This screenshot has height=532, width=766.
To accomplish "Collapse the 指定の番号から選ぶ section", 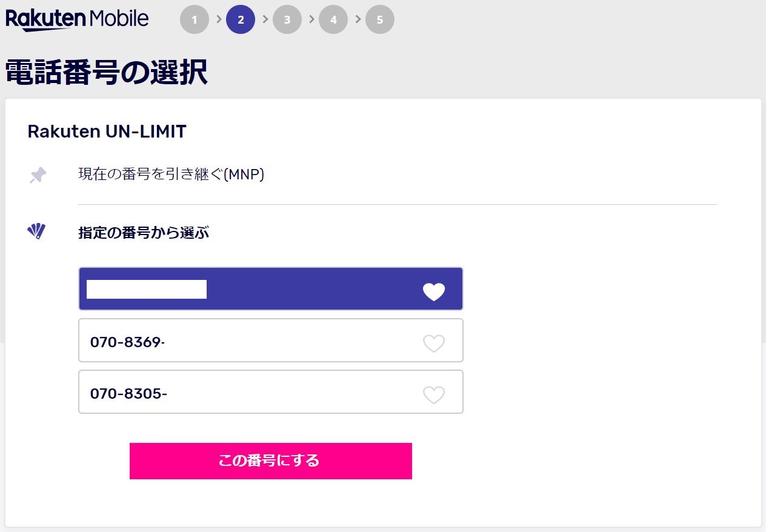I will tap(144, 232).
